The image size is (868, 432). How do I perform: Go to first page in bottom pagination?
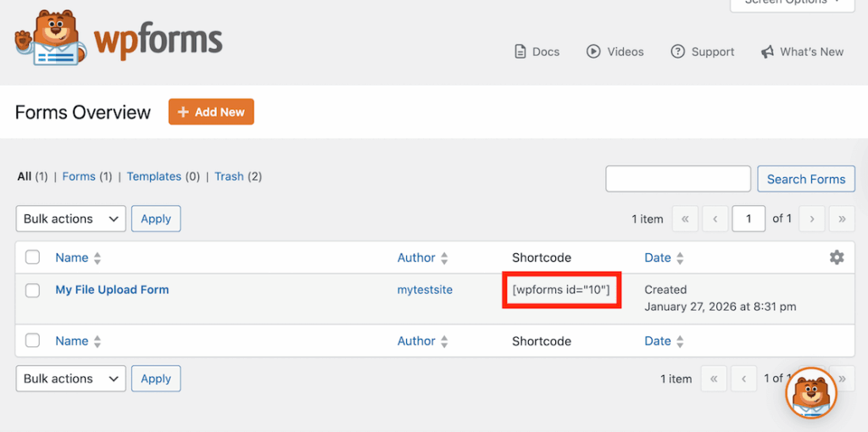pyautogui.click(x=714, y=379)
